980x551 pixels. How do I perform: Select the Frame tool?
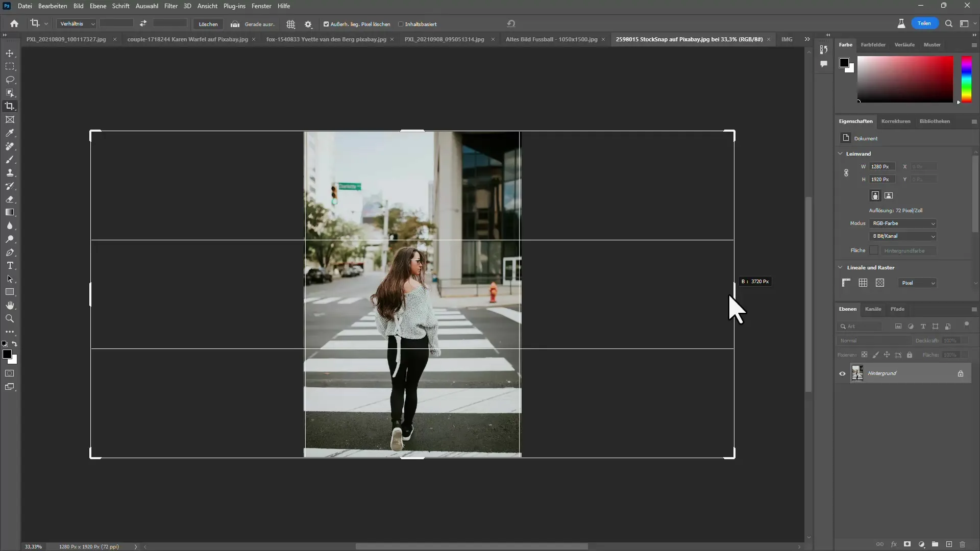10,119
